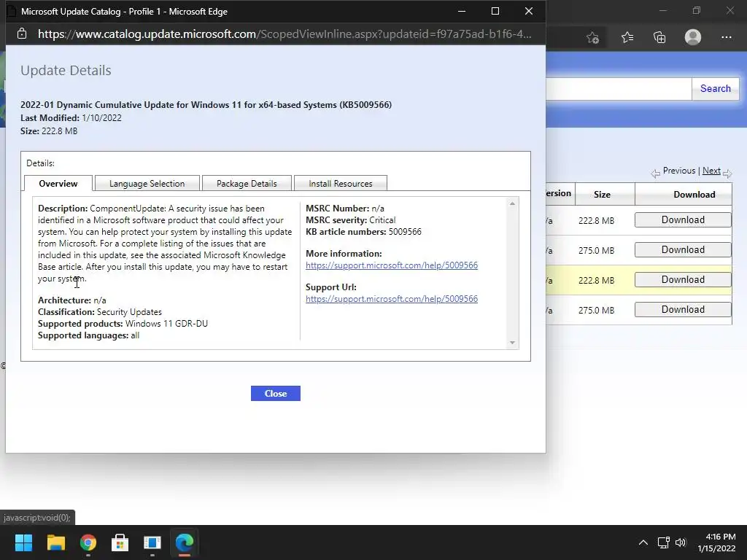747x560 pixels.
Task: Open the Package Details tab
Action: [x=247, y=183]
